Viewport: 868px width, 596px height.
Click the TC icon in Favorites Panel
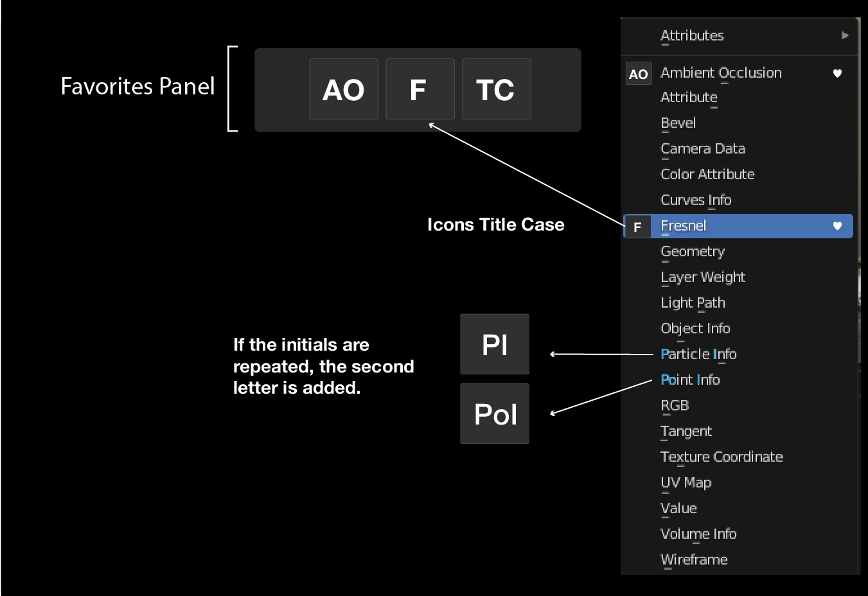coord(497,89)
